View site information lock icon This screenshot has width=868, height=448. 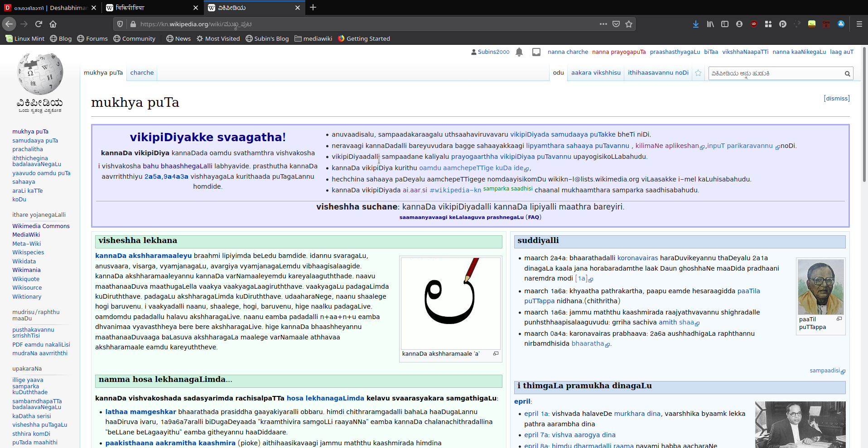(133, 24)
